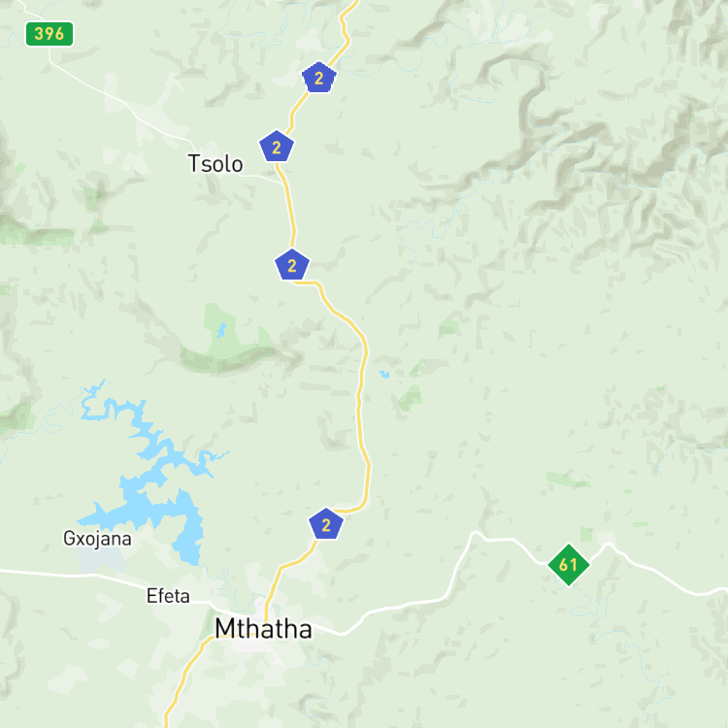Select the white road east of the 61 marker

point(659,572)
